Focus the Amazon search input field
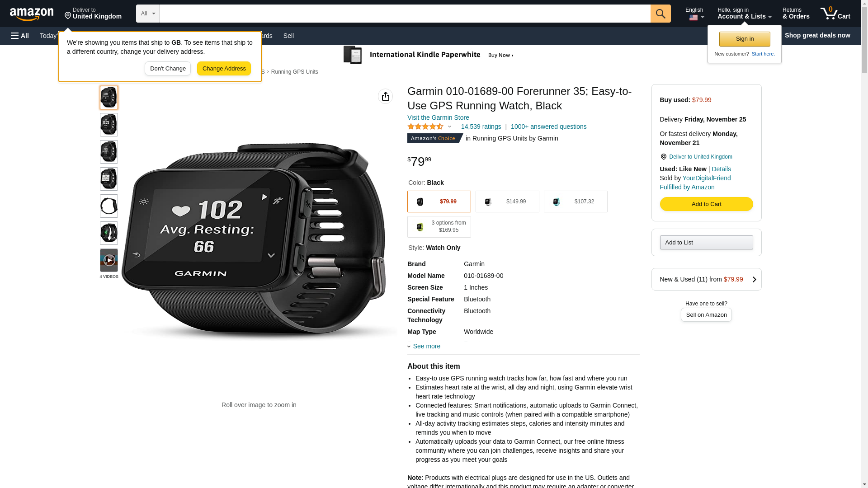868x488 pixels. pos(405,14)
